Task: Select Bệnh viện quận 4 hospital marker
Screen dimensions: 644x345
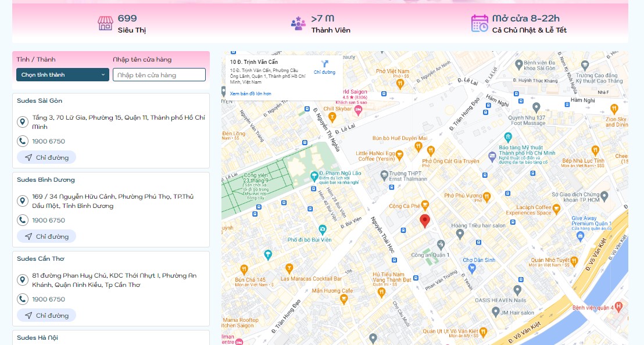Action: 618,307
